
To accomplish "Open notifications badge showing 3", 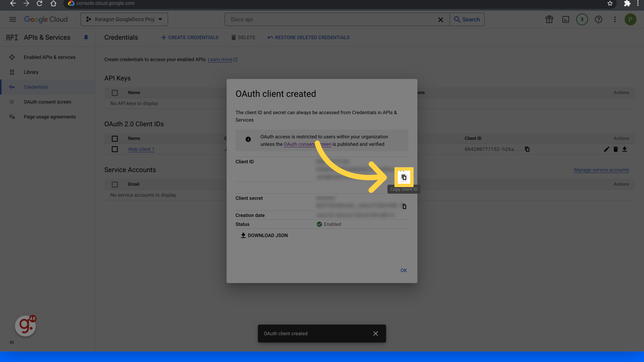I will [582, 19].
